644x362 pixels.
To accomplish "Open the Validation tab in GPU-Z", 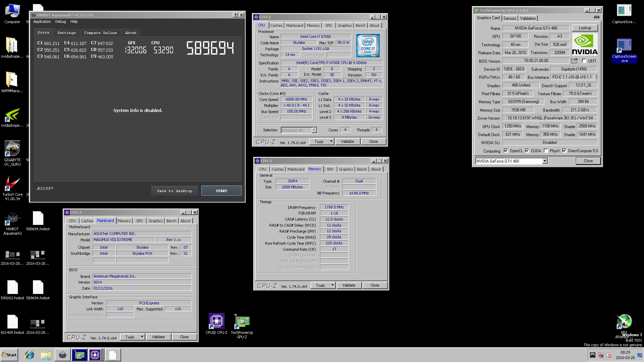I will click(528, 18).
